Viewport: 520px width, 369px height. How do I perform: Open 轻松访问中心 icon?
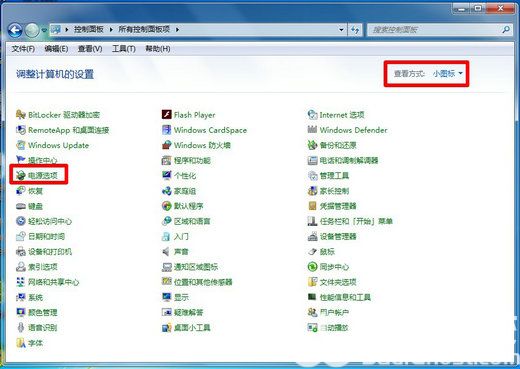coord(21,221)
